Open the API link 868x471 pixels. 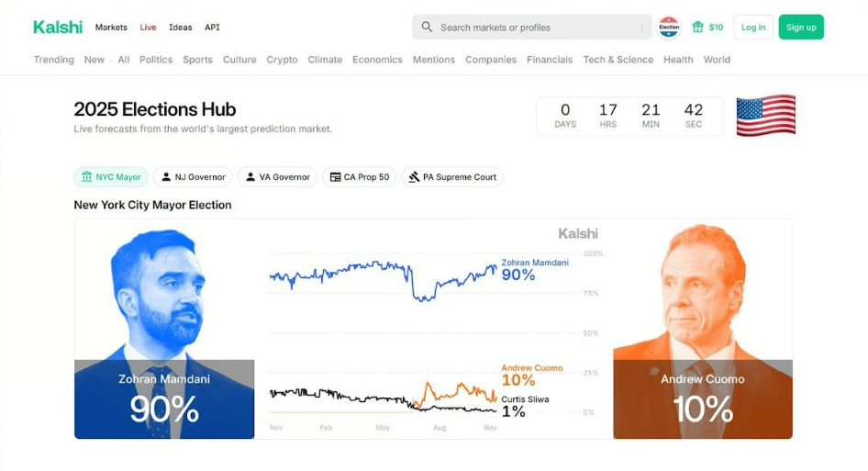[x=212, y=28]
